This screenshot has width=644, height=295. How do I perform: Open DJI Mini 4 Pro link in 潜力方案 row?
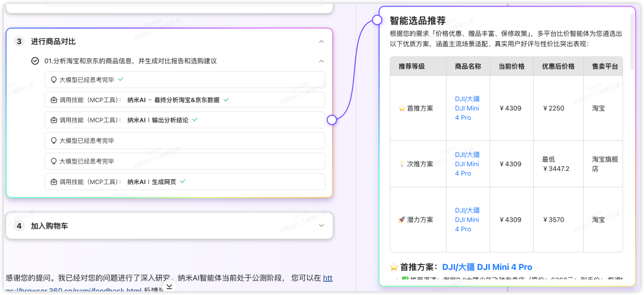tap(467, 219)
